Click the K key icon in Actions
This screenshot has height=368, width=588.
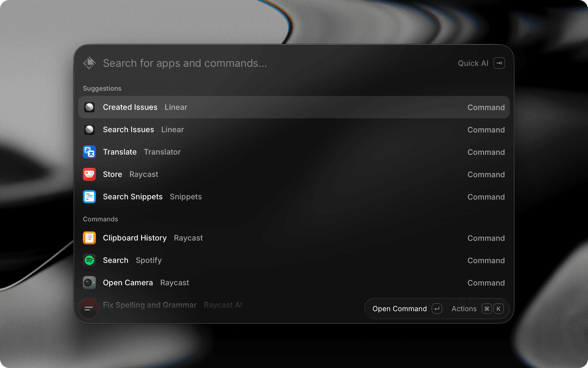click(x=498, y=309)
